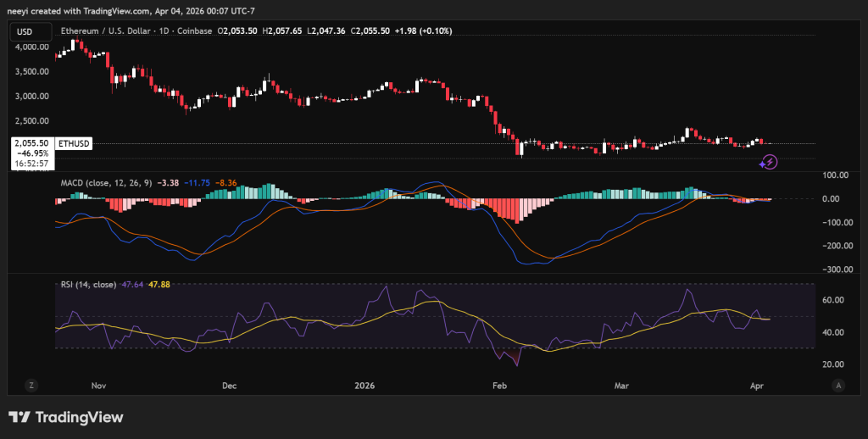
Task: Open the RSI indicator legend
Action: coord(89,286)
